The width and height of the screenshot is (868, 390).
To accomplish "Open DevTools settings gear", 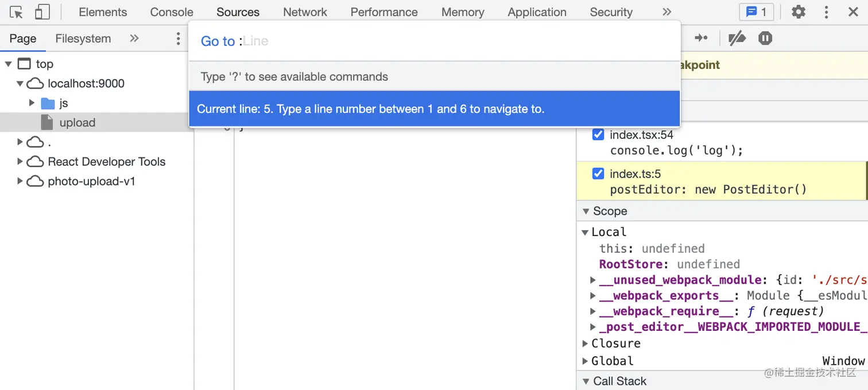I will pos(799,12).
